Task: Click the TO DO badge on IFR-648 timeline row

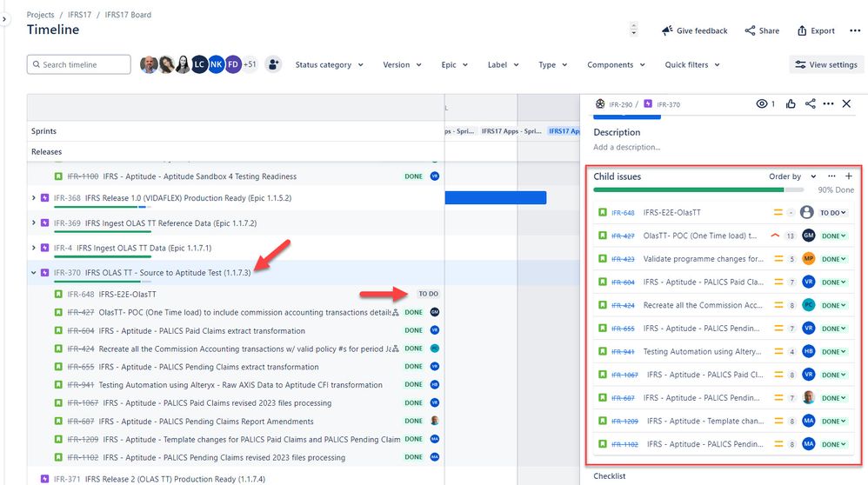Action: 429,294
